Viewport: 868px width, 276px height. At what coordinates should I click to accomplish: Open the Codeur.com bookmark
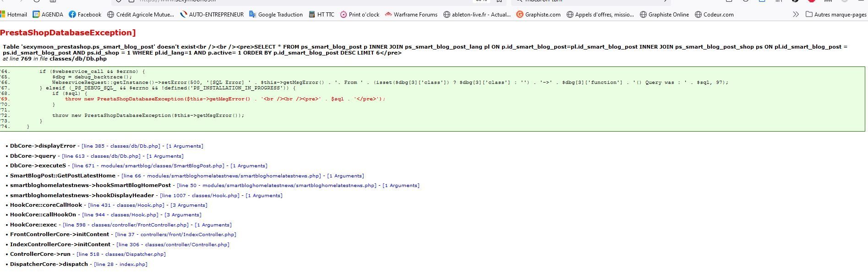point(714,15)
